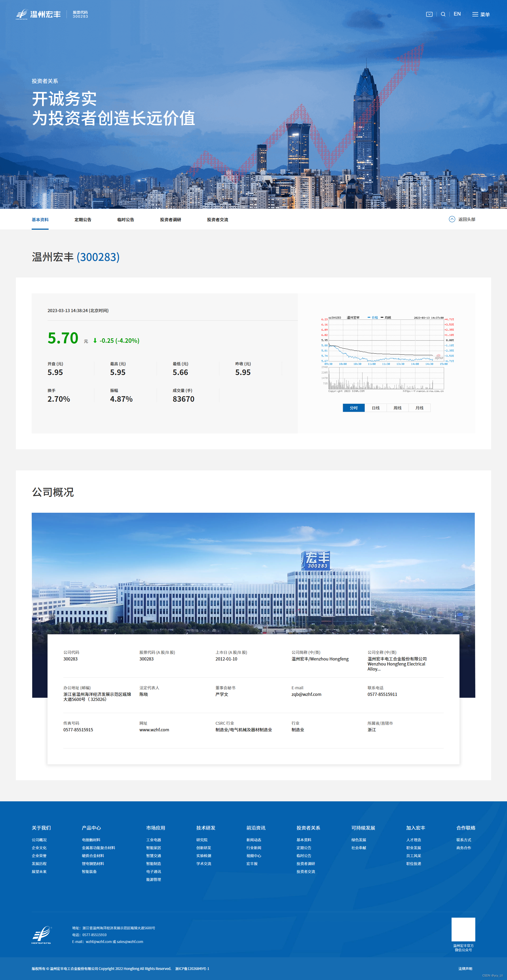
Task: Open footer link 智慧交通
Action: point(153,856)
